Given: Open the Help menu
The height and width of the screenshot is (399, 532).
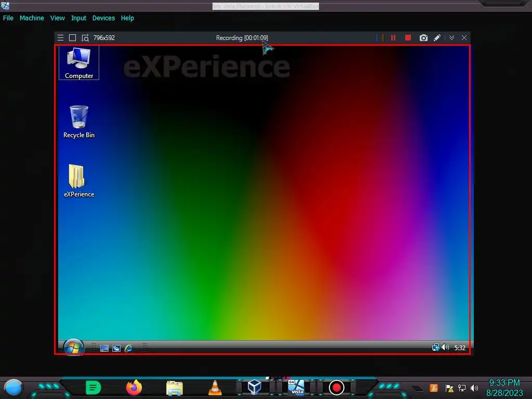Looking at the screenshot, I should click(127, 18).
